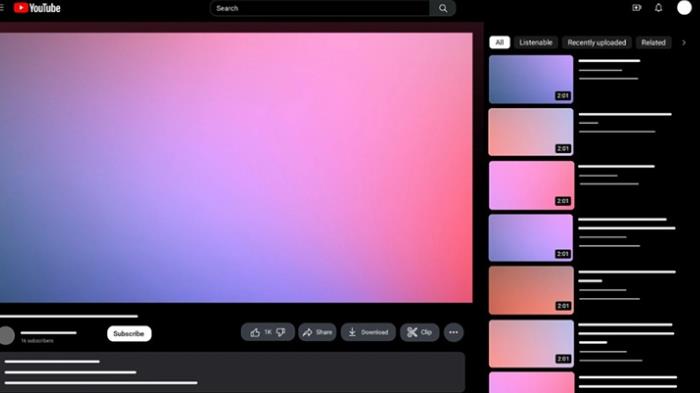This screenshot has height=393, width=700.
Task: Create a Clip with scissors button
Action: [x=420, y=332]
